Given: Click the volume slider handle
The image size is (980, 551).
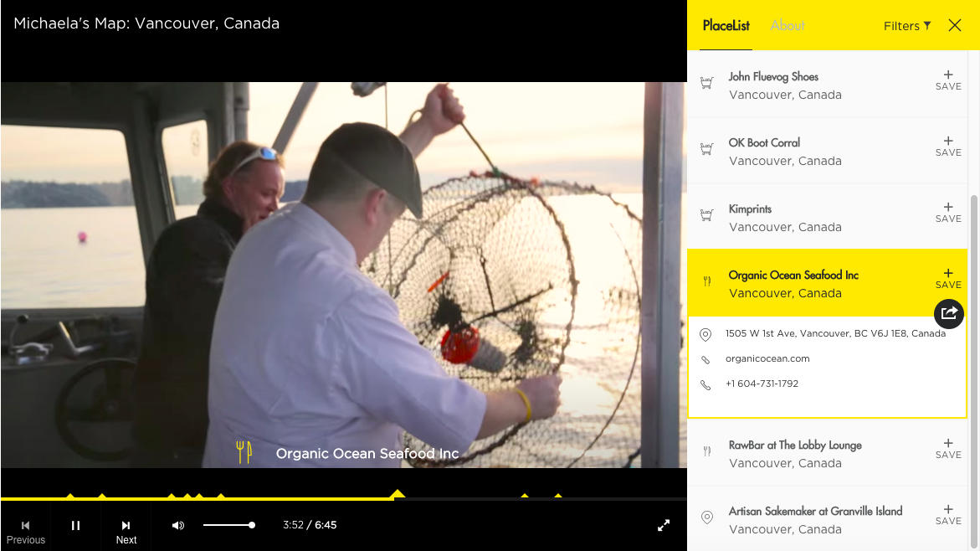Looking at the screenshot, I should (252, 525).
